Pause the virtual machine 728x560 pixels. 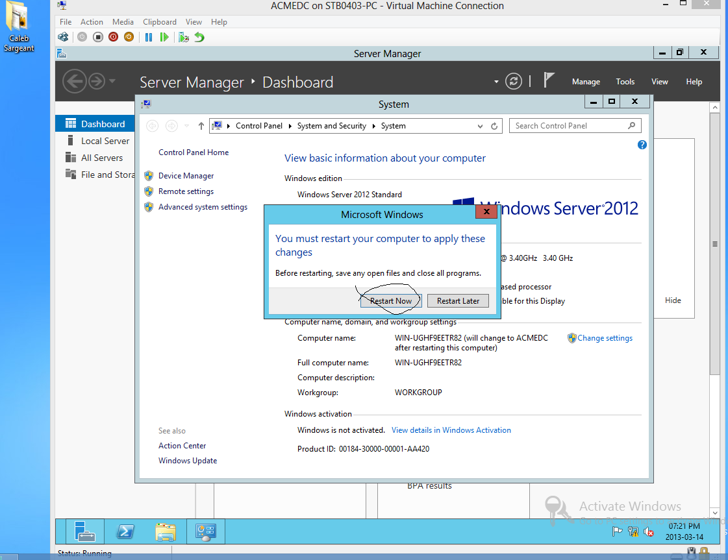pos(149,37)
